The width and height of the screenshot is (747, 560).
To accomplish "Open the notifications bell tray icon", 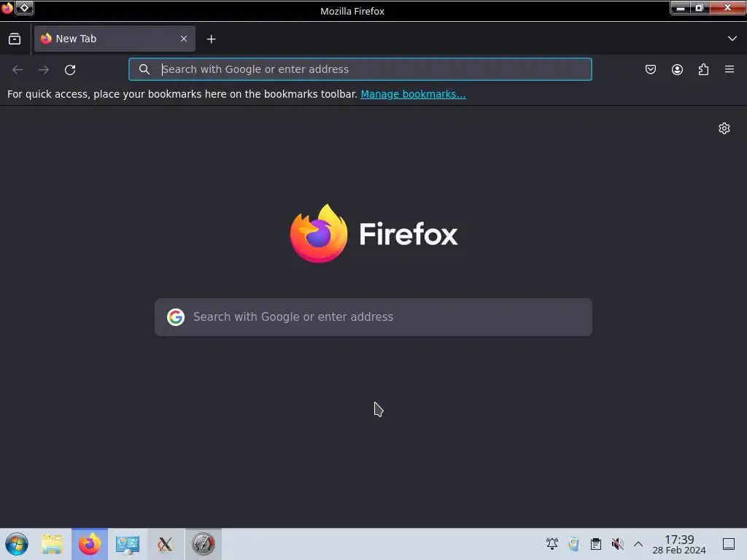I will [x=552, y=544].
